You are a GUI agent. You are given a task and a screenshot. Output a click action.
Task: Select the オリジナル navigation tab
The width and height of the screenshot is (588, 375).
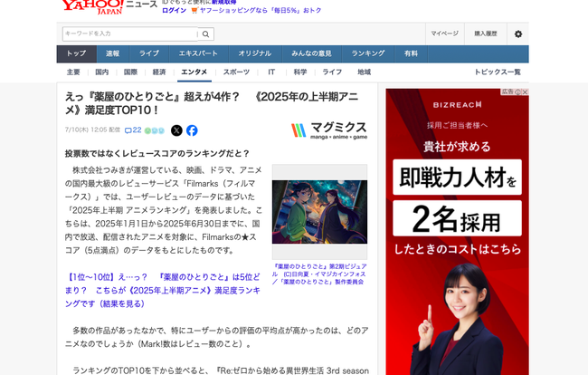[254, 53]
